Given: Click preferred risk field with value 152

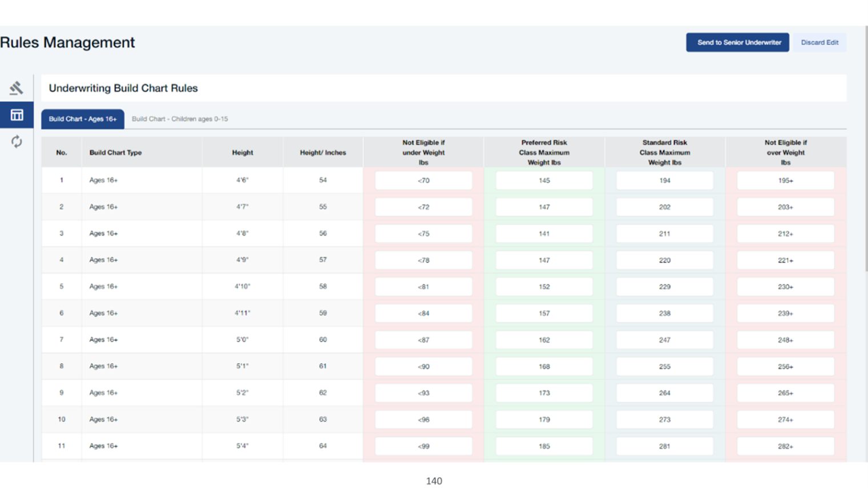Looking at the screenshot, I should click(x=544, y=287).
